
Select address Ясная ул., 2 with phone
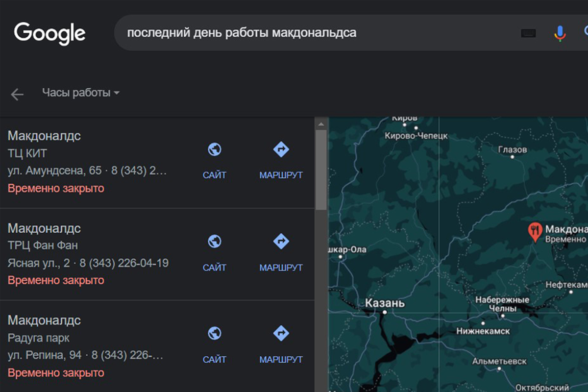(x=88, y=263)
